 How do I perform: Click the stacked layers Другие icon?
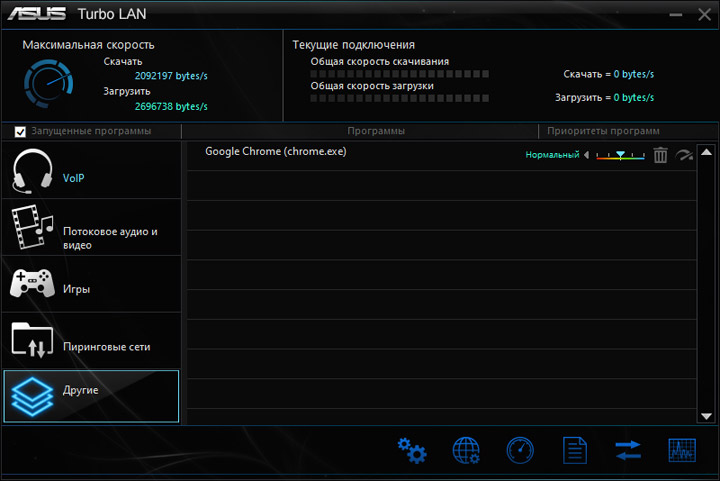[32, 397]
